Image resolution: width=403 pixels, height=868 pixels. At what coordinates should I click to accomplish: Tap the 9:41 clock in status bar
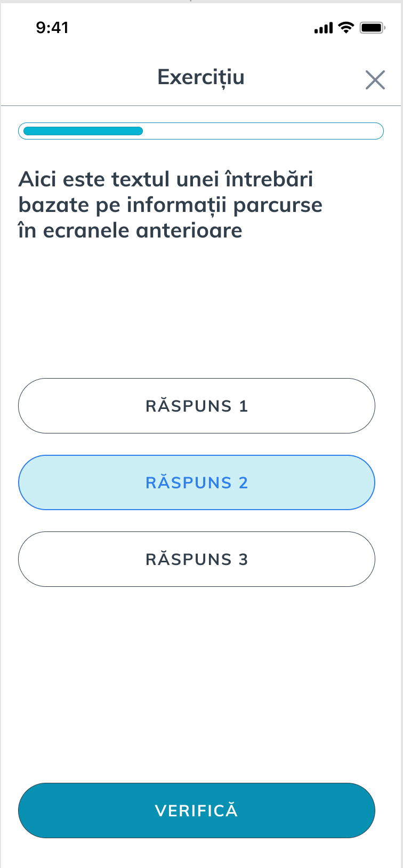click(x=52, y=28)
